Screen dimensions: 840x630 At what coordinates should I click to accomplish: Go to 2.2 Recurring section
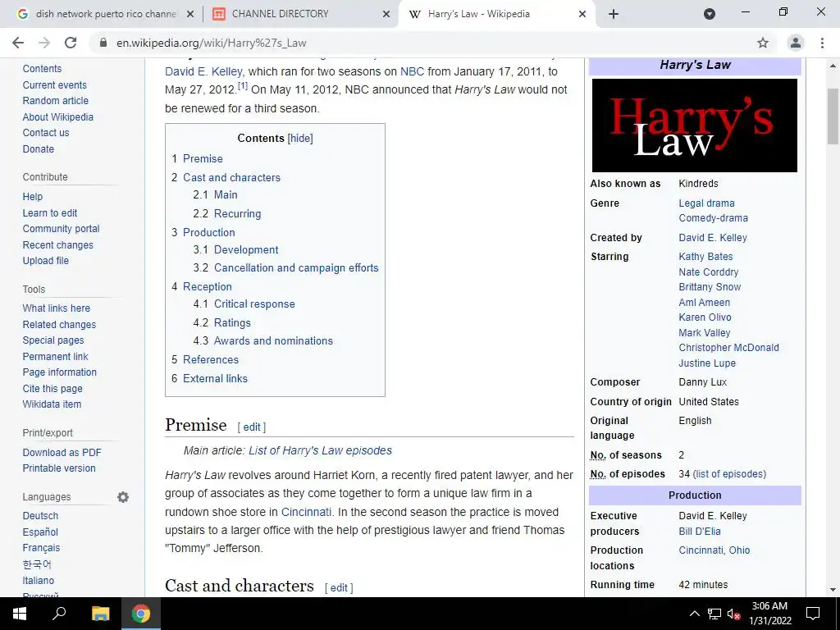point(237,214)
